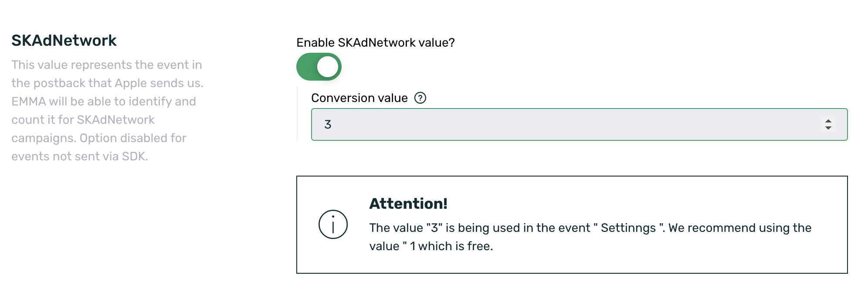Click the "Settinngs" event name in warning
Viewport: 868px width, 299px height.
coord(628,228)
